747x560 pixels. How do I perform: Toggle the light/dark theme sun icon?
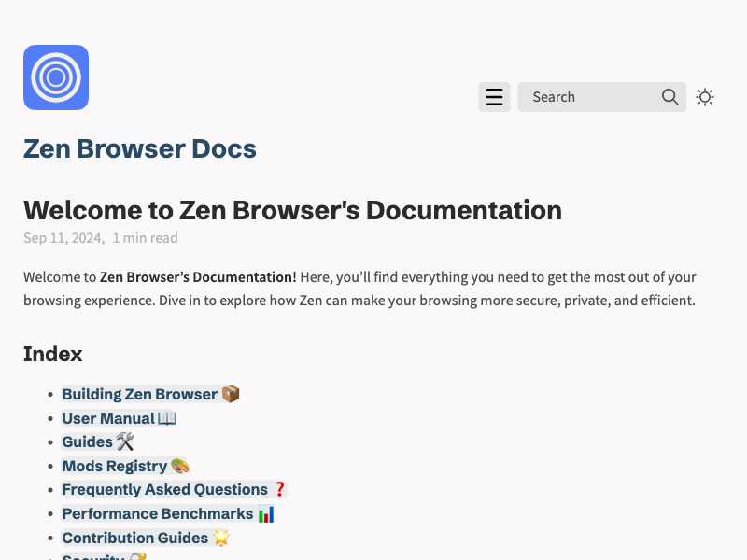point(705,97)
